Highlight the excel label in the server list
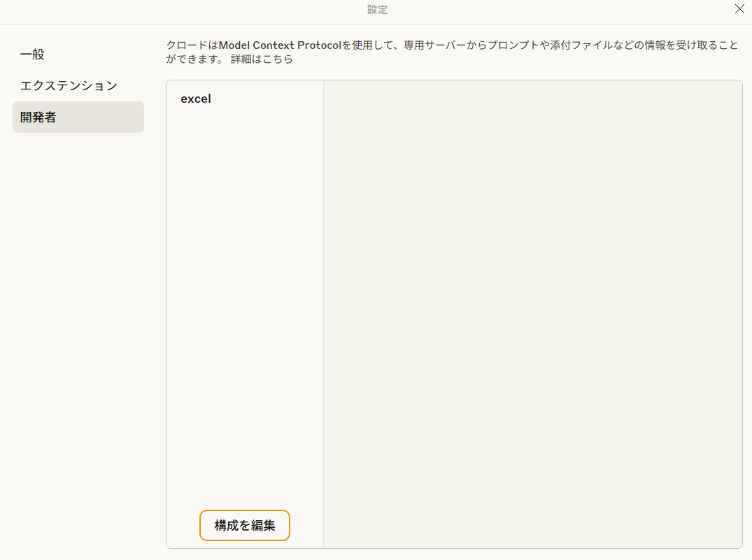752x560 pixels. (x=196, y=99)
